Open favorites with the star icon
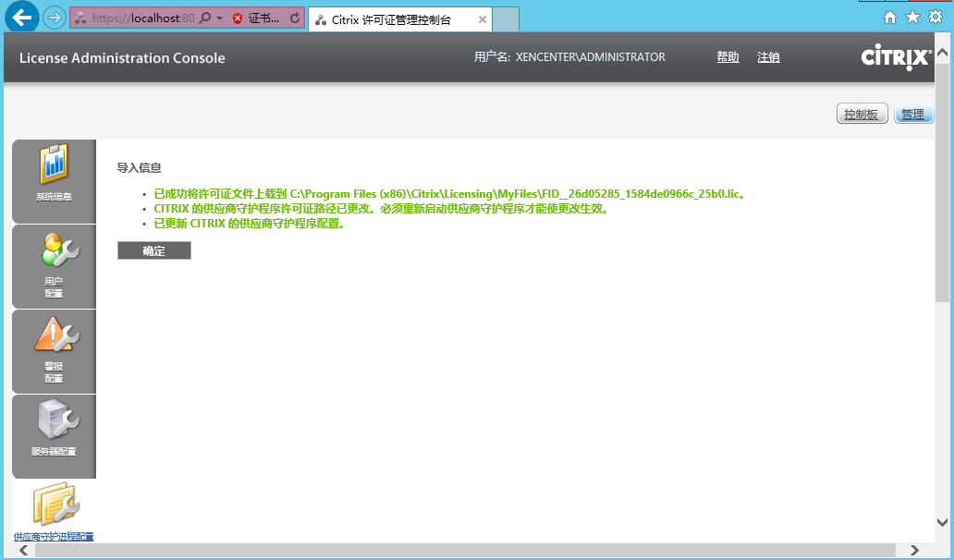This screenshot has height=560, width=954. click(x=912, y=18)
